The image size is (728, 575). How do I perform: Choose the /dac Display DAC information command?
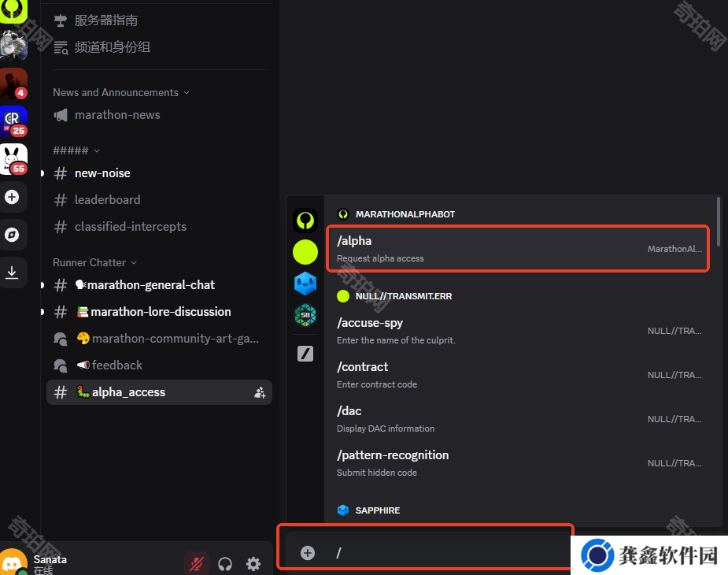tap(518, 419)
